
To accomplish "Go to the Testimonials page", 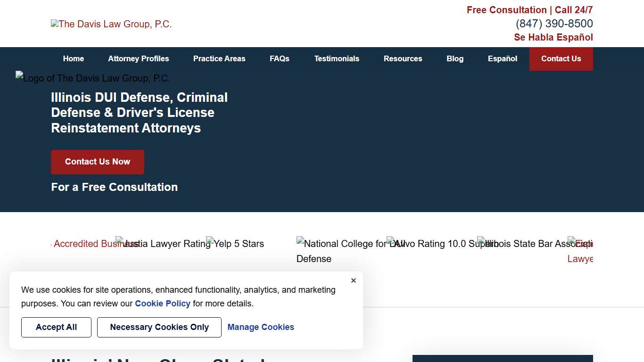I will [337, 58].
